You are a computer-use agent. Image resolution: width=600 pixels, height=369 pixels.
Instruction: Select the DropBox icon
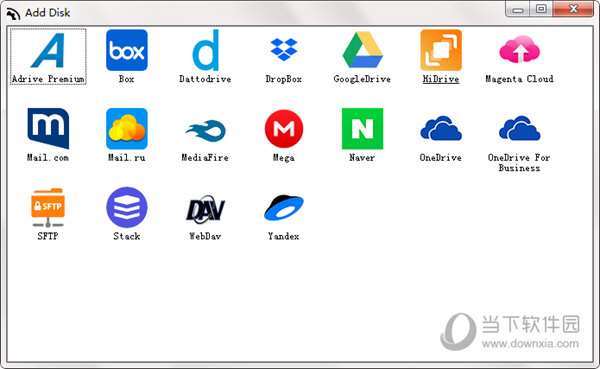tap(284, 49)
